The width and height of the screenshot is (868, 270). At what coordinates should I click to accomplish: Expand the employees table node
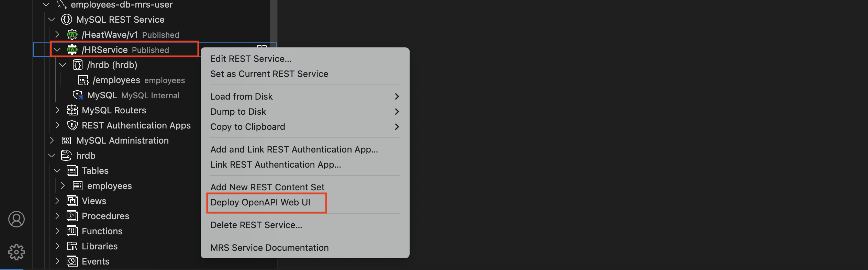(x=63, y=185)
